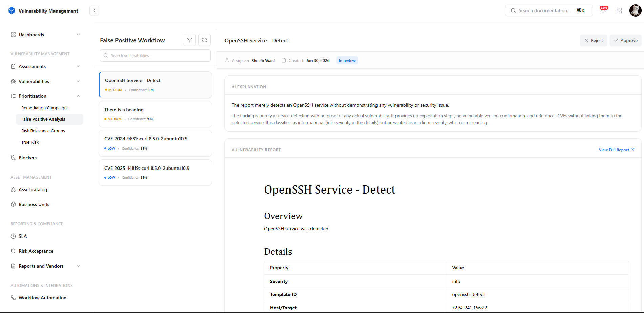
Task: Click the Workflow Automation icon
Action: [13, 298]
